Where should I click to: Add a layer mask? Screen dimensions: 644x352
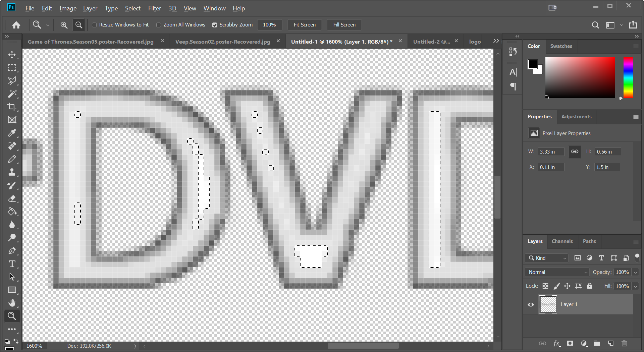[x=570, y=343]
